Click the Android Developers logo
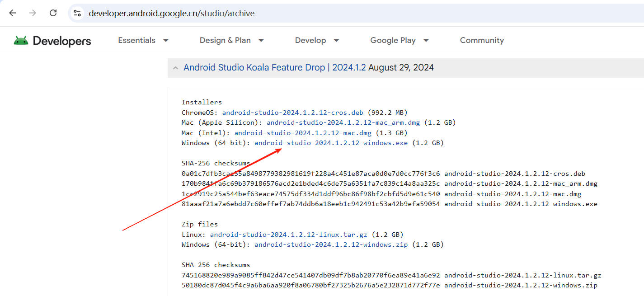Image resolution: width=644 pixels, height=296 pixels. (52, 41)
